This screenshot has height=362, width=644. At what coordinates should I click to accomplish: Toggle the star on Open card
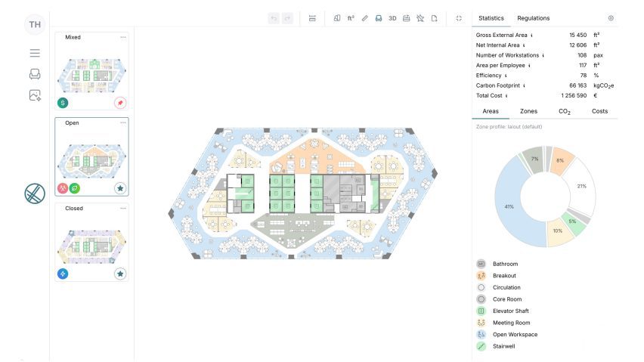click(120, 188)
